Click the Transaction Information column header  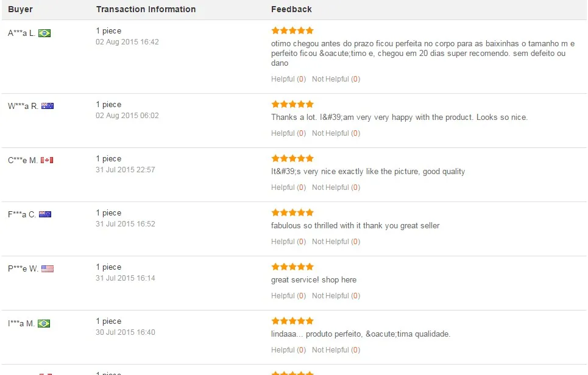[x=146, y=9]
